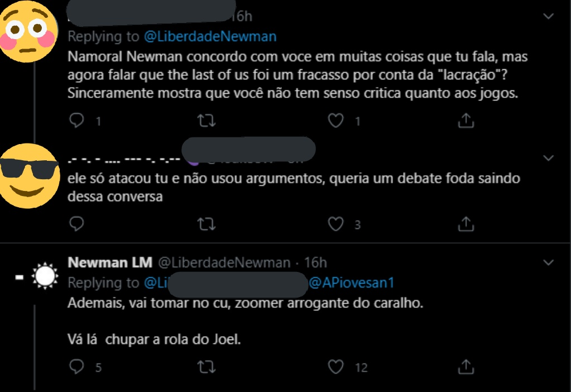Open the @LiberdadeNewman mention in the first reply
The width and height of the screenshot is (571, 392).
coord(210,37)
